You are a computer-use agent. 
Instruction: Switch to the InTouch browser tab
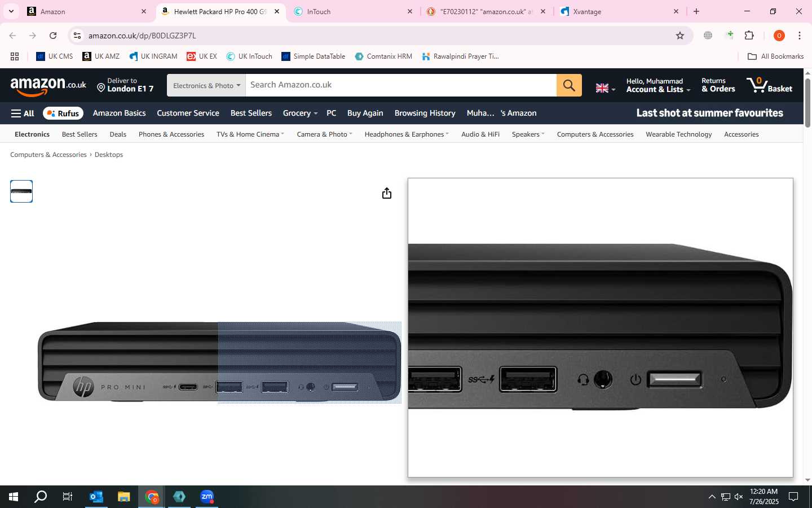(x=353, y=11)
